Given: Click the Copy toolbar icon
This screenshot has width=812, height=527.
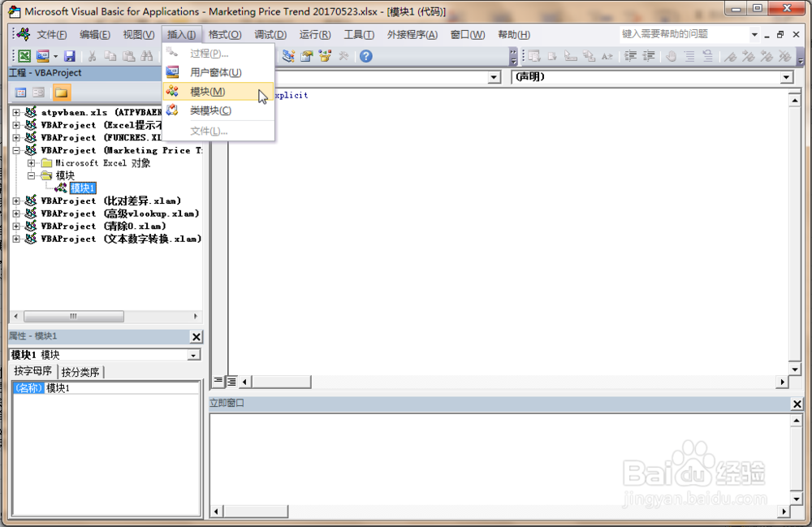Looking at the screenshot, I should pos(110,56).
